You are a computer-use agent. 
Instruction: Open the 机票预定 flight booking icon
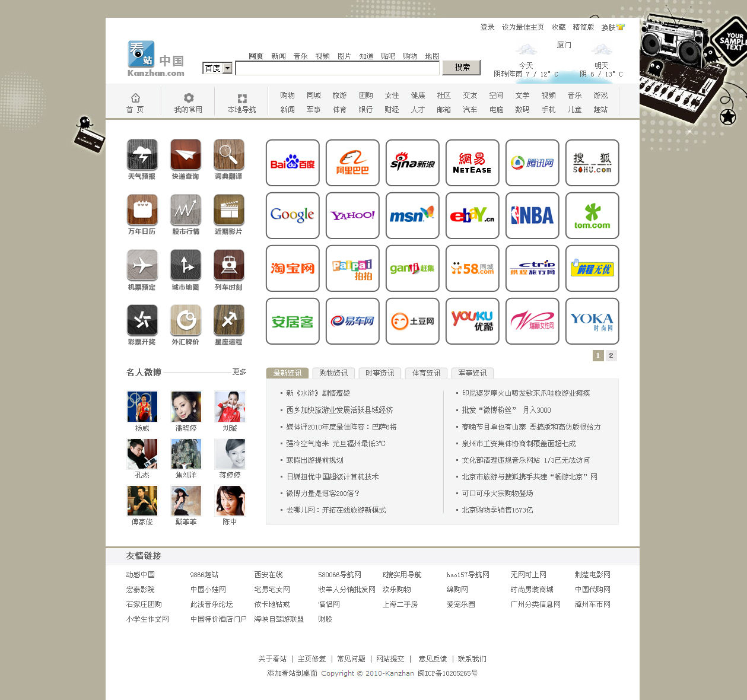[142, 265]
